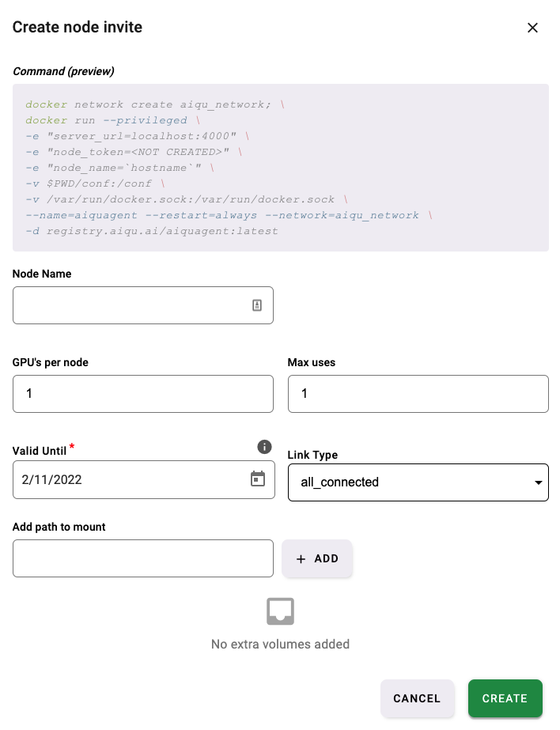Click the required asterisk beside Valid Until
This screenshot has width=560, height=730.
click(71, 446)
